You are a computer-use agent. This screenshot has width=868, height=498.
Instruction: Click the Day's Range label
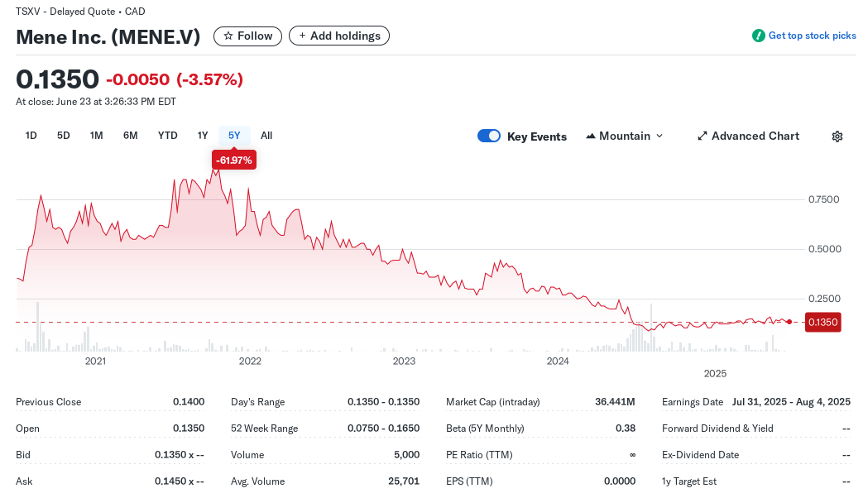click(x=257, y=402)
